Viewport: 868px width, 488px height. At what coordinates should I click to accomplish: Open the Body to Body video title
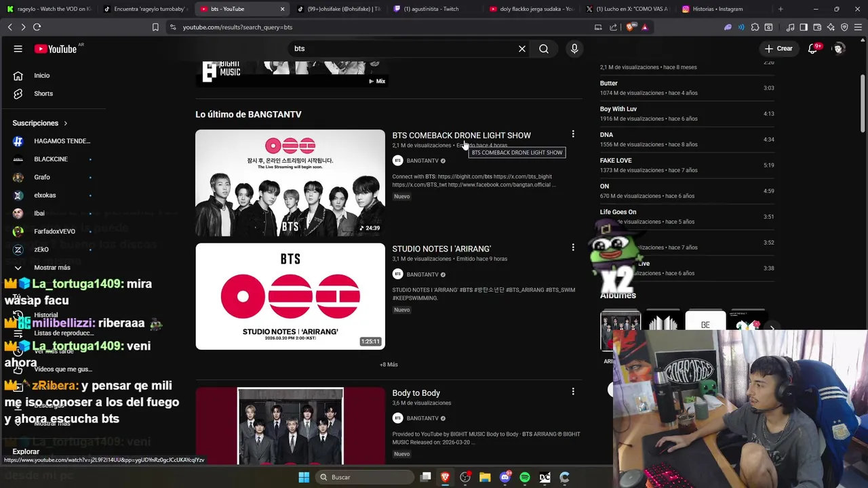pos(416,393)
